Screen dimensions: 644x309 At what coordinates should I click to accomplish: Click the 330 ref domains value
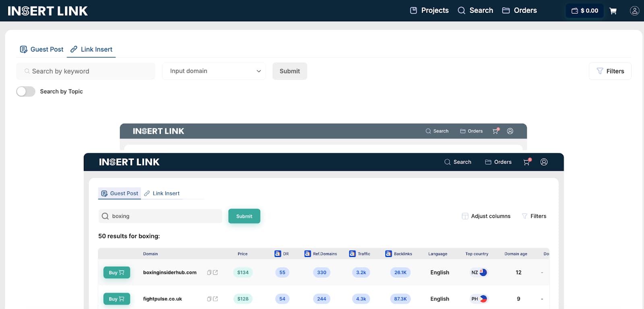point(322,273)
